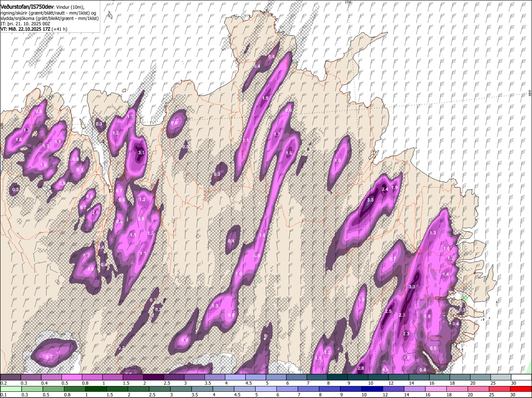Click the "0.1" label in the lower legend row
This screenshot has height=398, width=532.
coord(4,395)
